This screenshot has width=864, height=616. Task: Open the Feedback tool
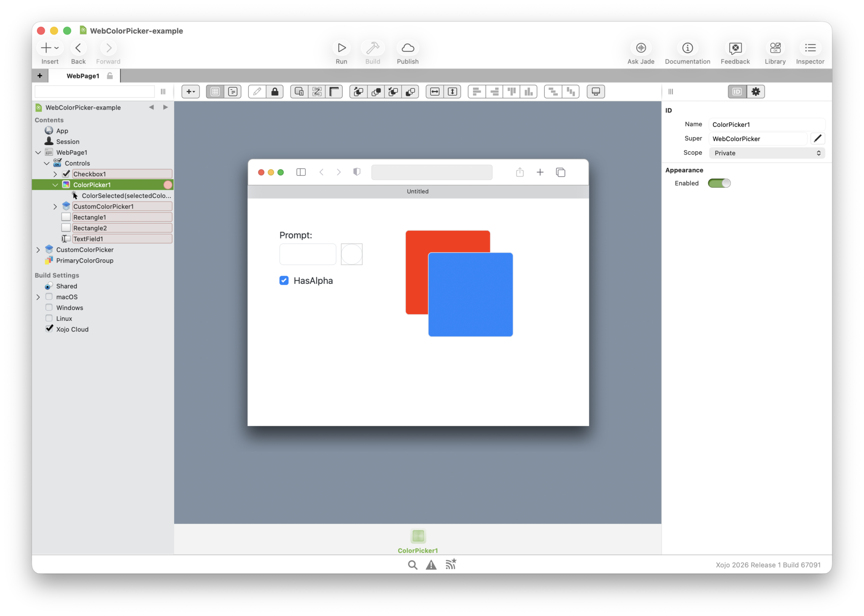(x=735, y=48)
